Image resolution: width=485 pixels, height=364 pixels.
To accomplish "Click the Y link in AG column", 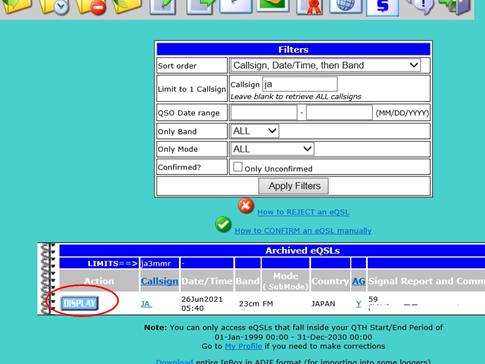I will (x=358, y=304).
